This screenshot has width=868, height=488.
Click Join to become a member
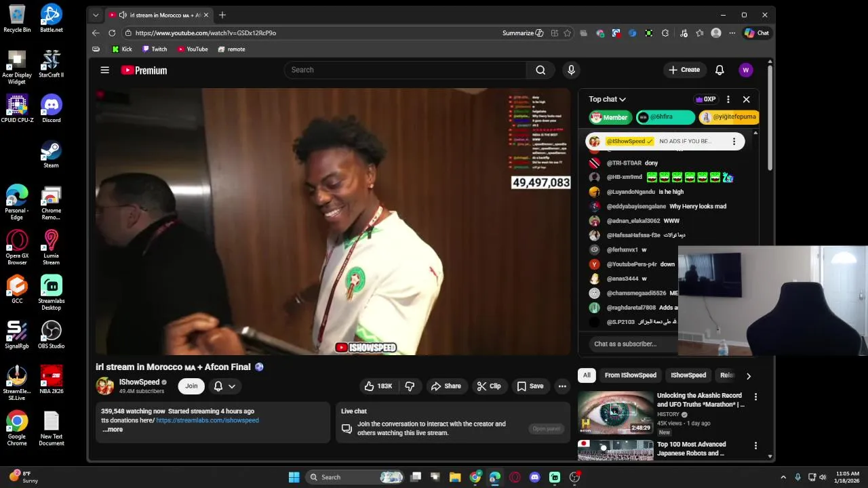(x=191, y=386)
